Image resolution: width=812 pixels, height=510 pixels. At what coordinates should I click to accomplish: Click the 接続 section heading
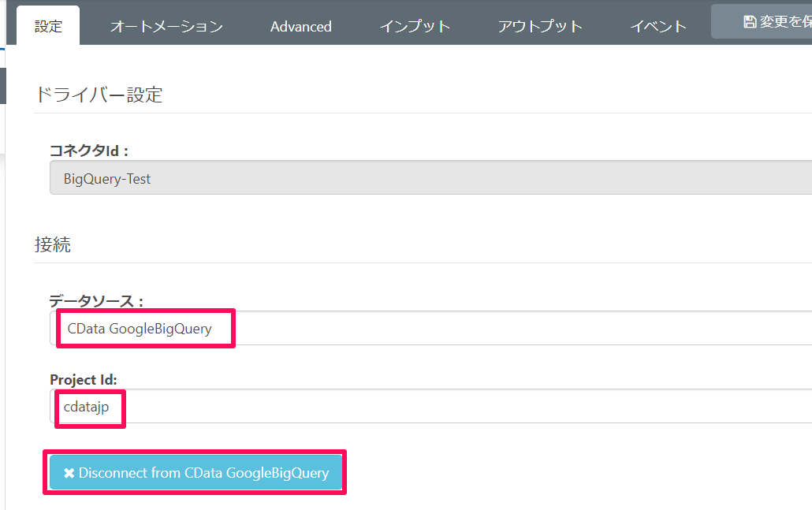[53, 244]
